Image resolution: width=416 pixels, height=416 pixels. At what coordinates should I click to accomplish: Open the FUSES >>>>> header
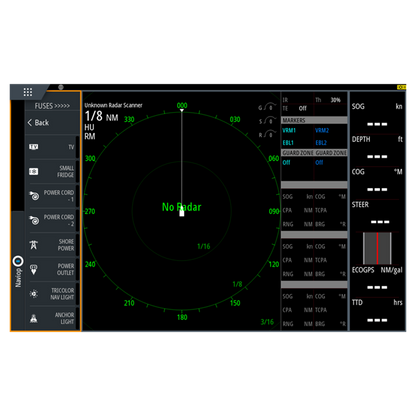pyautogui.click(x=52, y=106)
